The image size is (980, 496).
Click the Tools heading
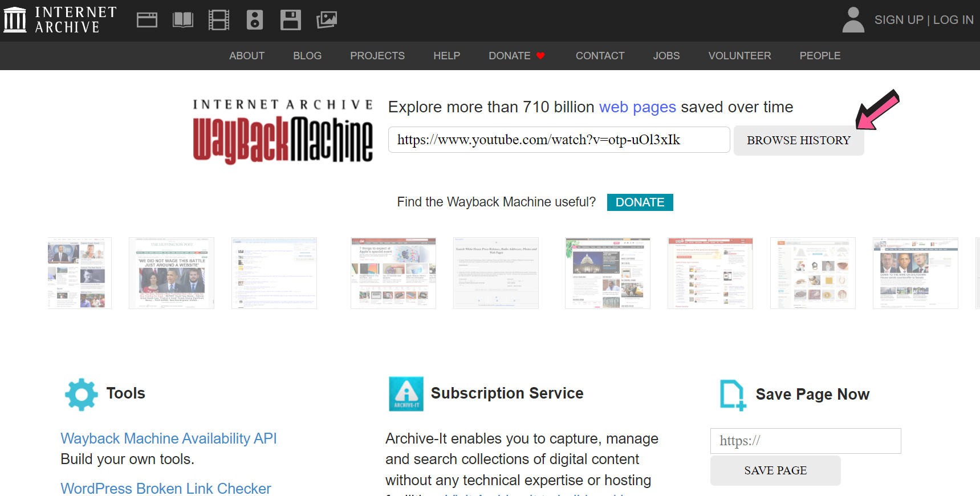coord(126,393)
